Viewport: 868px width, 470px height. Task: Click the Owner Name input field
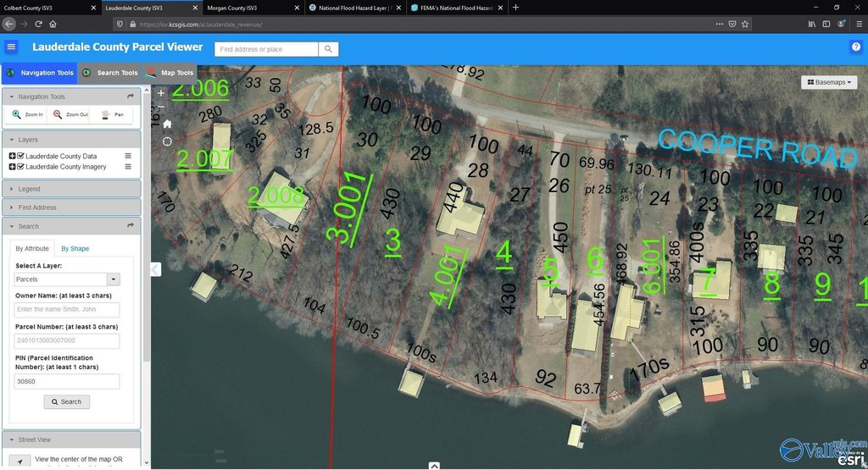[x=67, y=310]
